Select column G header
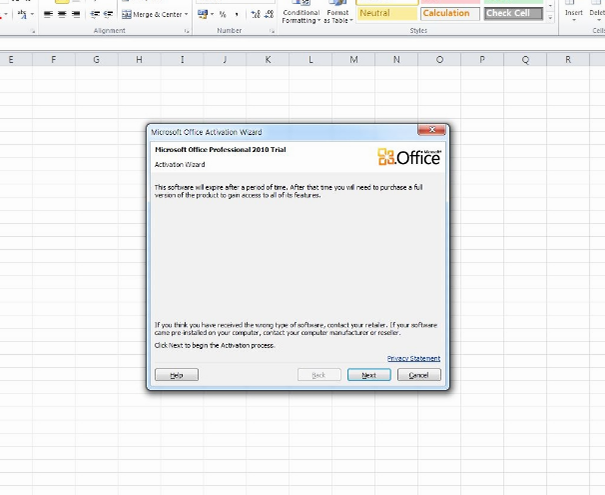605x495 pixels. 96,60
